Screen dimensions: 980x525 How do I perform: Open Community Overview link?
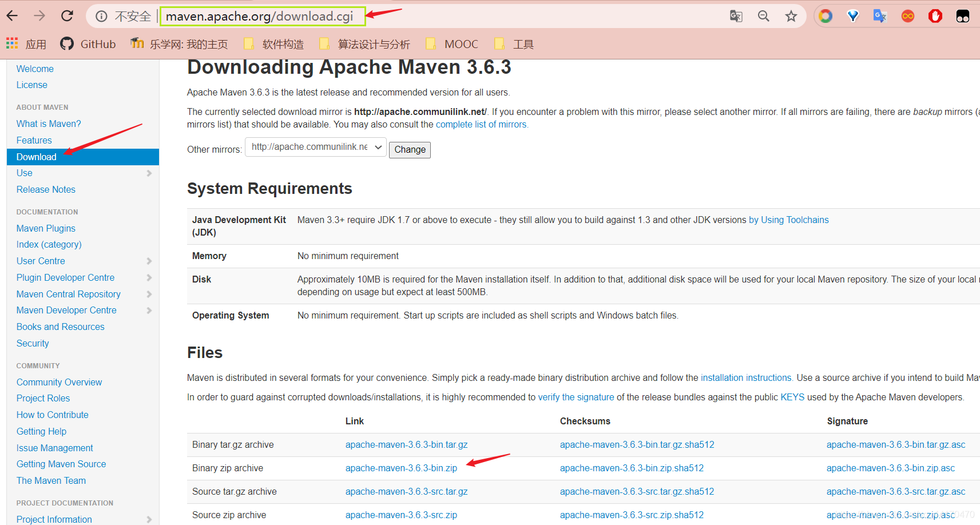click(59, 382)
